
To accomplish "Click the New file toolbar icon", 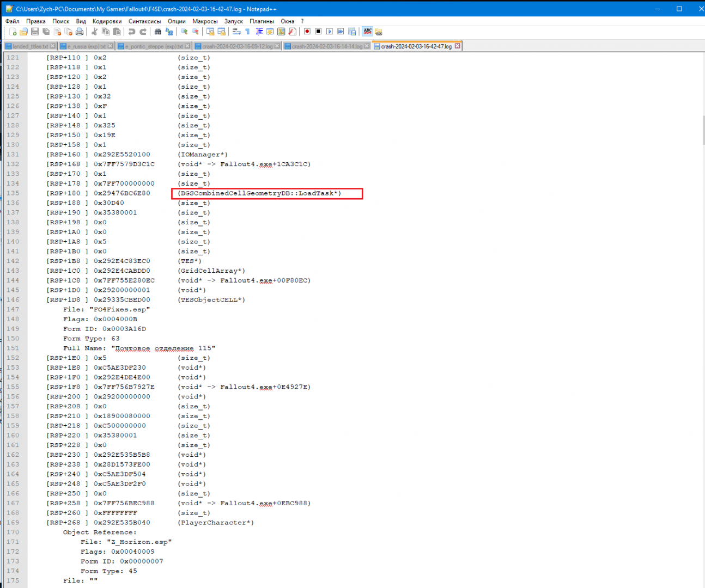I will pos(13,32).
